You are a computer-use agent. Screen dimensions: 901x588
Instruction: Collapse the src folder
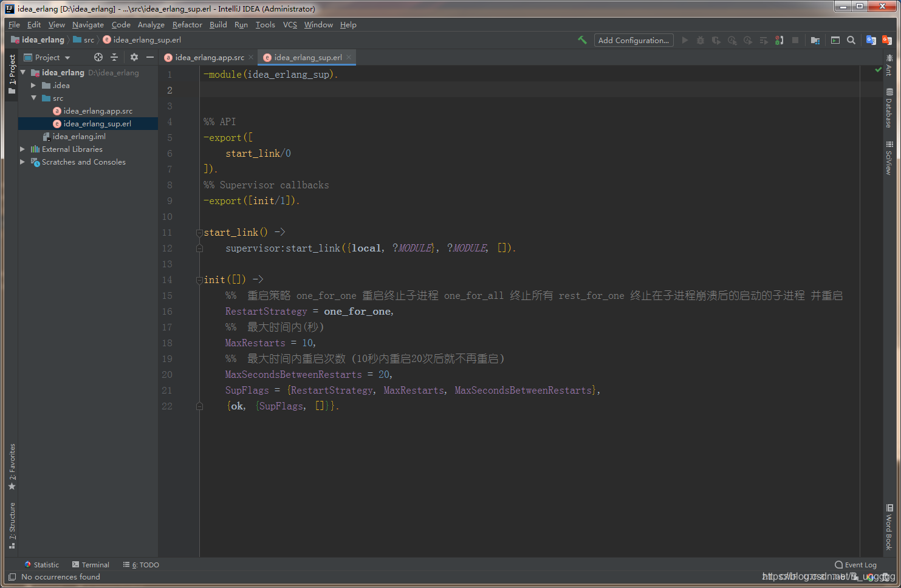33,98
